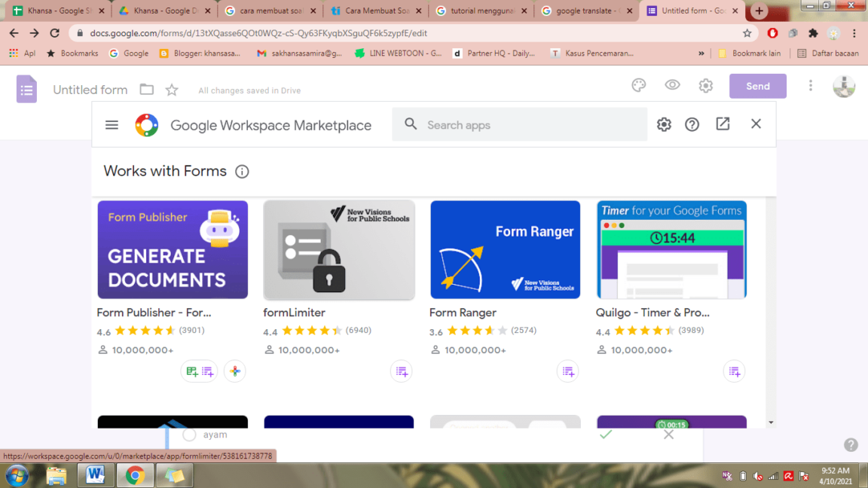
Task: Open a new browser tab
Action: pyautogui.click(x=759, y=11)
